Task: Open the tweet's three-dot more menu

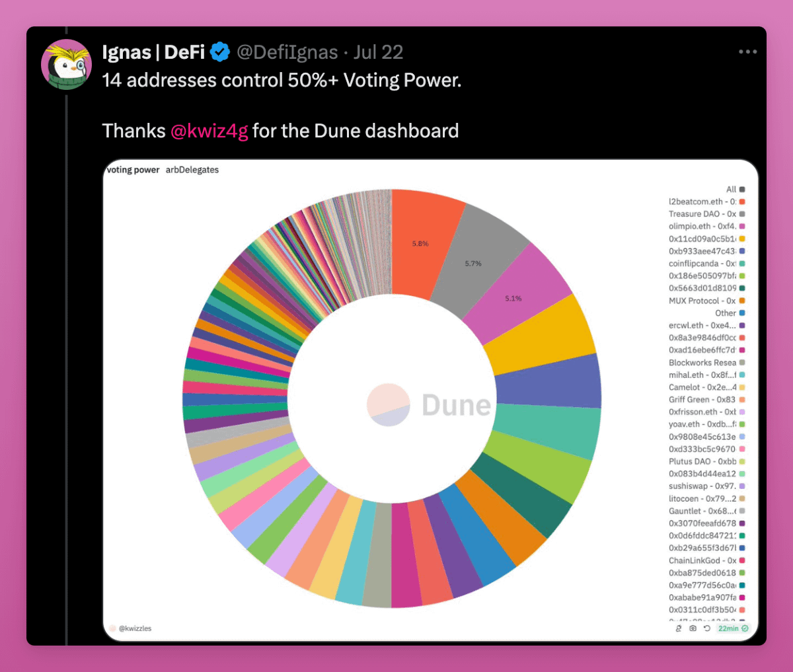Action: coord(747,52)
